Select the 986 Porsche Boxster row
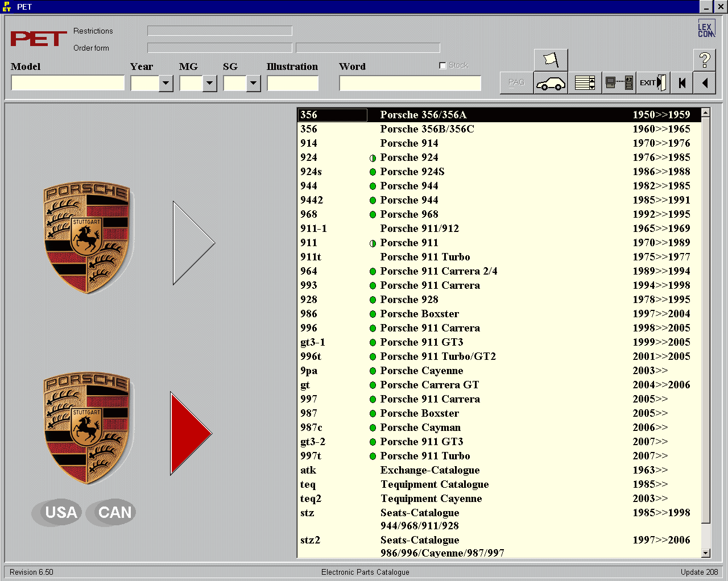This screenshot has width=728, height=581. click(499, 314)
